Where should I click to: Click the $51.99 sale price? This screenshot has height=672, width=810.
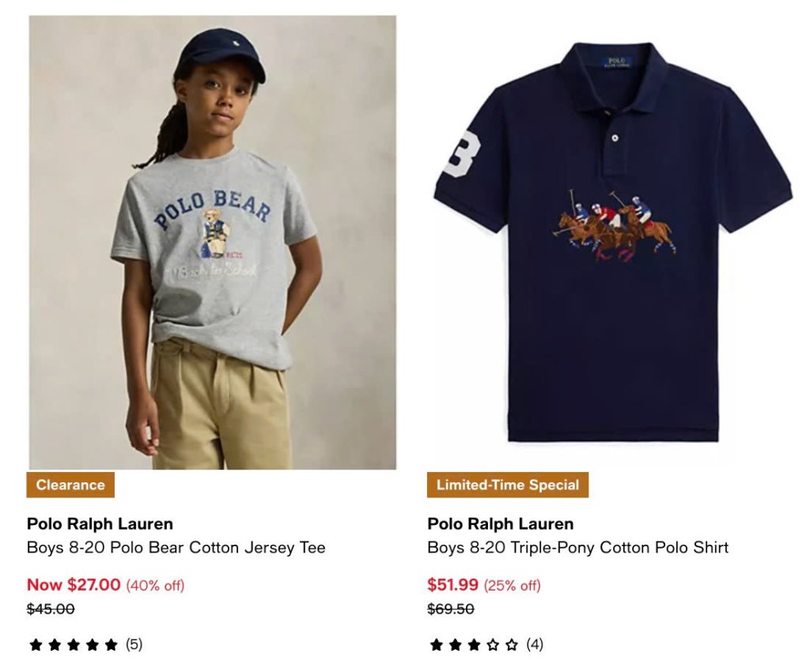tap(452, 584)
